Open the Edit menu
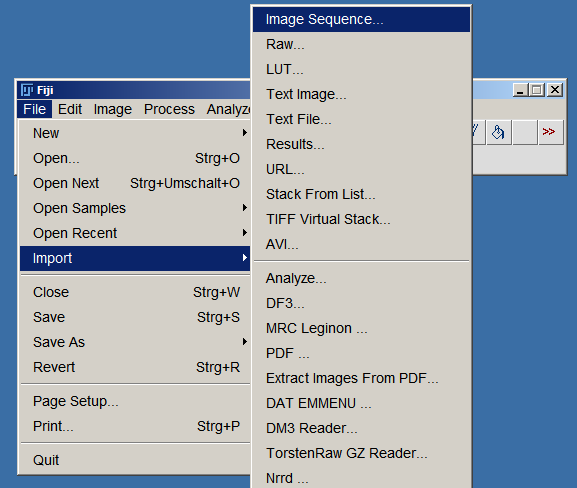 pyautogui.click(x=70, y=109)
